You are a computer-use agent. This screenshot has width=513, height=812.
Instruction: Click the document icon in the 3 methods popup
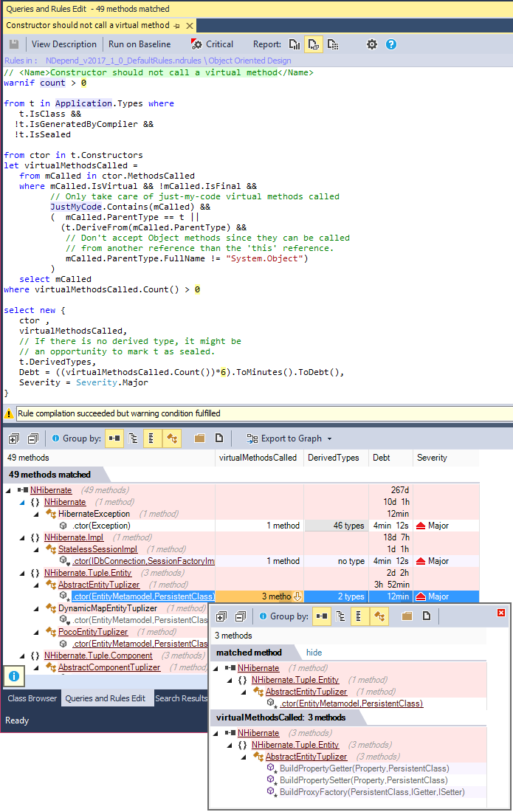427,616
